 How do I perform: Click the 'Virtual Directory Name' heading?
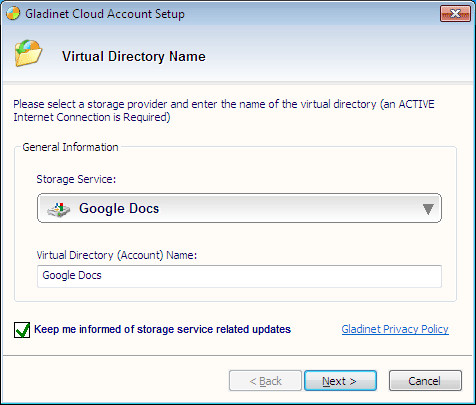coord(134,56)
